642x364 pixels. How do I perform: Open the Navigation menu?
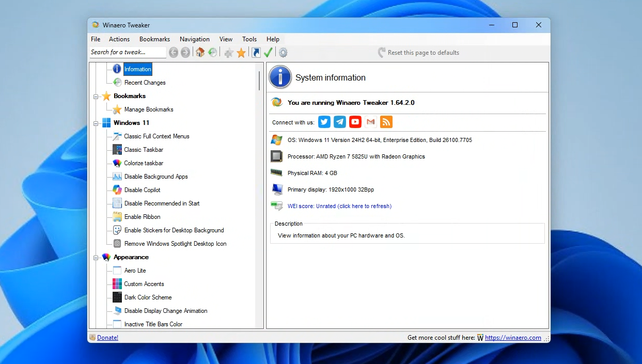pos(194,39)
